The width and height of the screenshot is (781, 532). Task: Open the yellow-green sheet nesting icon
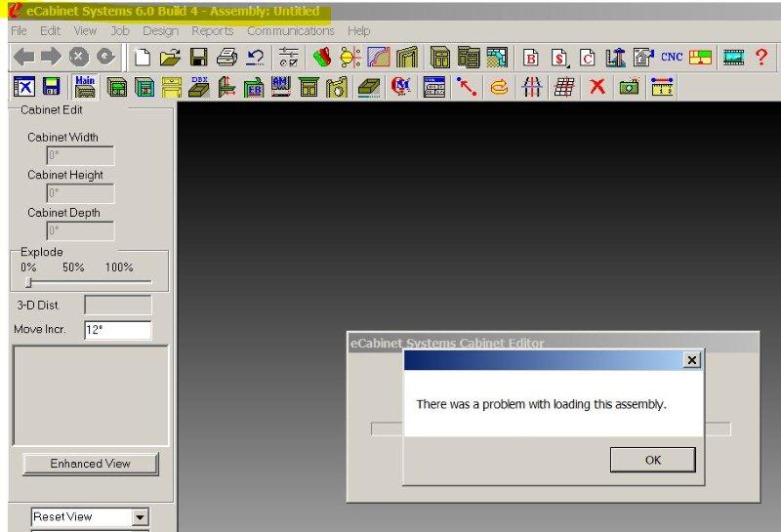[700, 58]
